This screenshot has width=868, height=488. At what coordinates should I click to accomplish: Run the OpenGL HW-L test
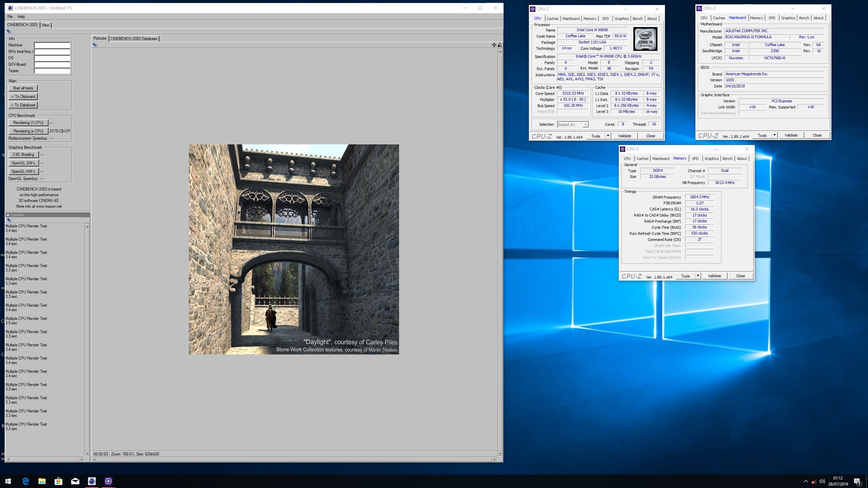(x=24, y=171)
